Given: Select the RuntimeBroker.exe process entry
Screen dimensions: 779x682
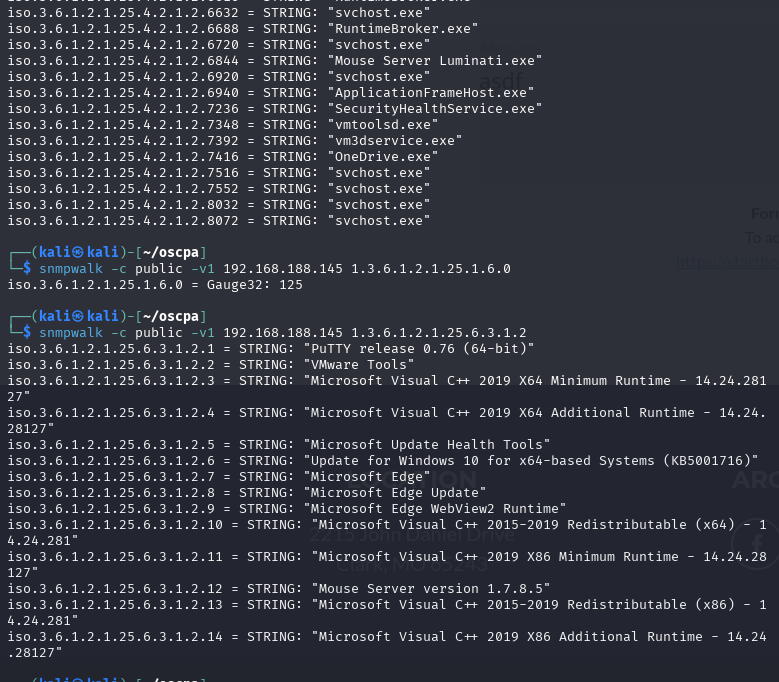Looking at the screenshot, I should pos(242,29).
